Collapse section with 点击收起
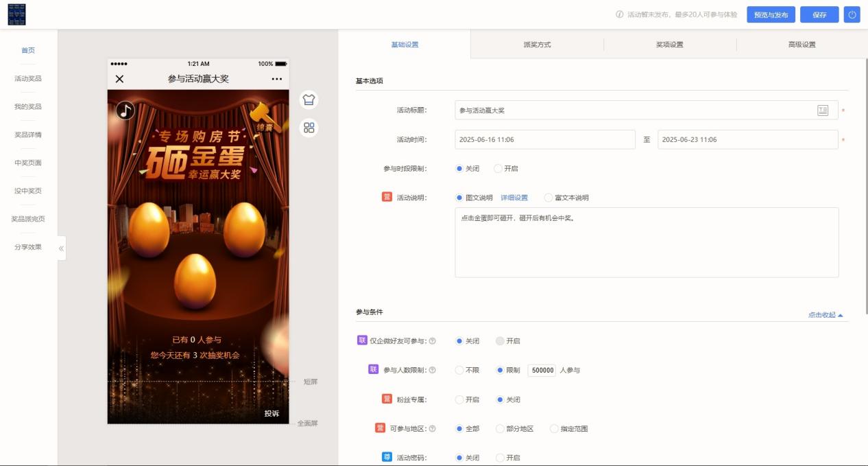 click(825, 315)
